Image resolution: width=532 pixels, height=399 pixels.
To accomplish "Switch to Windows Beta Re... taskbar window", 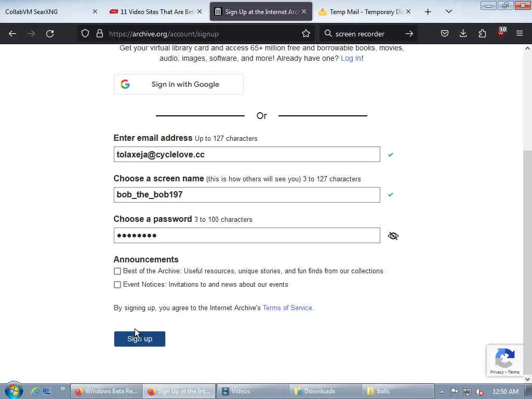I will coord(106,391).
